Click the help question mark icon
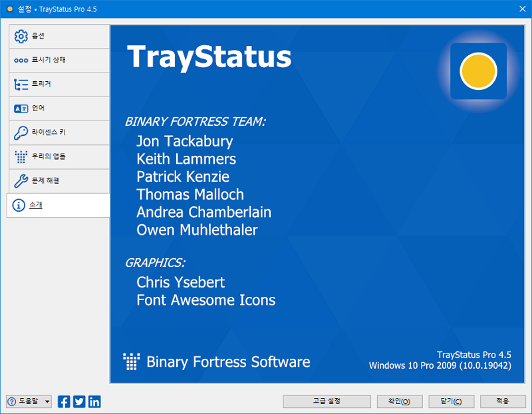This screenshot has width=532, height=414. [11, 402]
